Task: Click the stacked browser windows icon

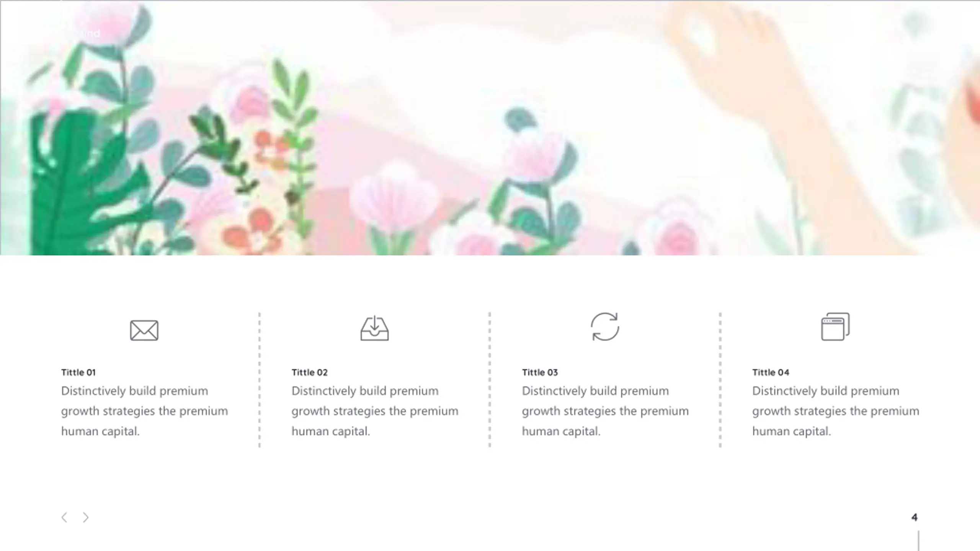Action: (x=835, y=327)
